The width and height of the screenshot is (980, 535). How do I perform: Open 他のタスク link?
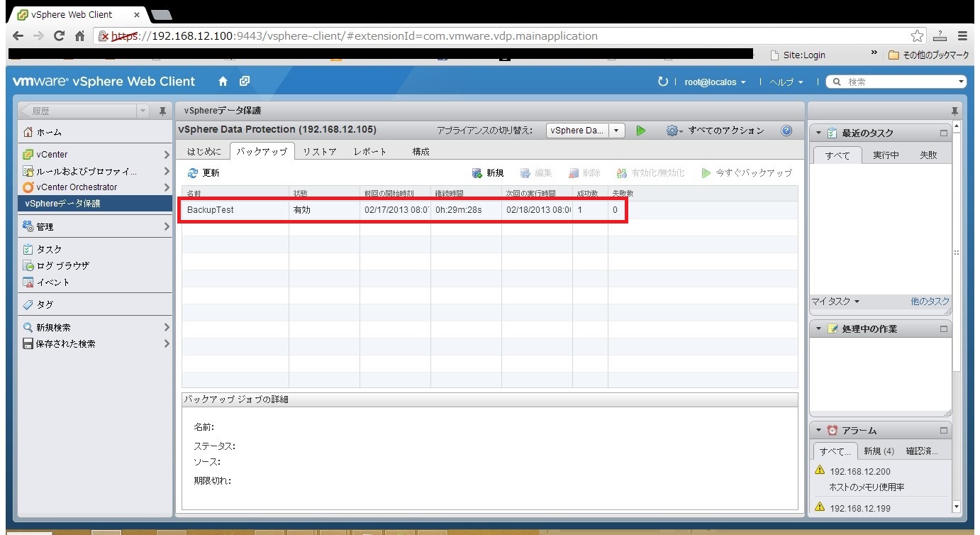click(x=930, y=302)
